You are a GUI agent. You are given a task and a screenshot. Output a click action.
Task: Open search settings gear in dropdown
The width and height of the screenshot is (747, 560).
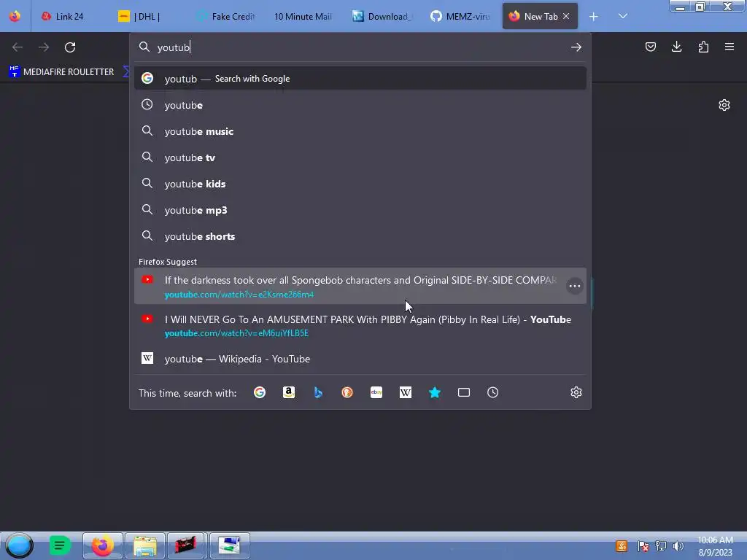pyautogui.click(x=576, y=392)
